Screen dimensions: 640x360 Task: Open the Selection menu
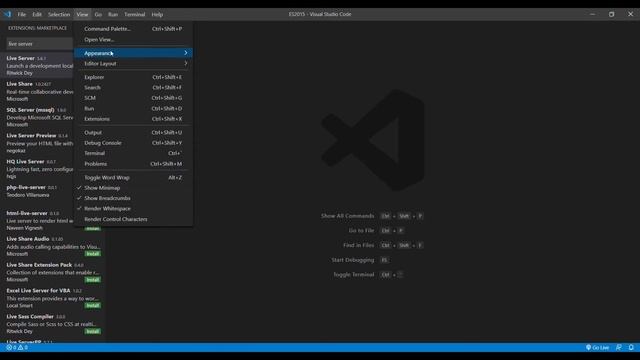point(59,14)
